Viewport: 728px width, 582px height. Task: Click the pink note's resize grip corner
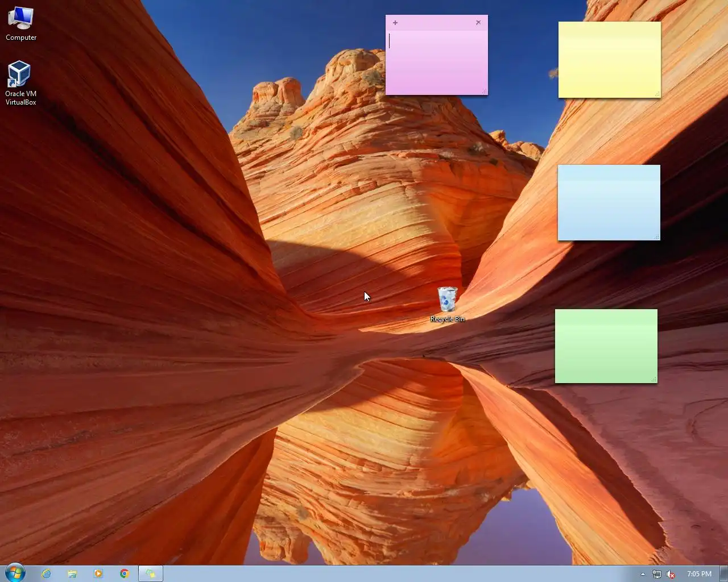tap(485, 92)
